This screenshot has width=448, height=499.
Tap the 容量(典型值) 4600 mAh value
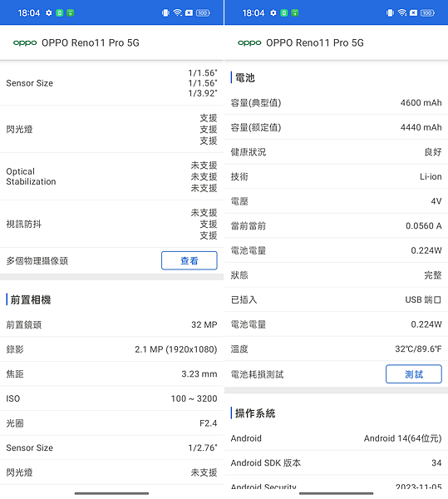(421, 102)
